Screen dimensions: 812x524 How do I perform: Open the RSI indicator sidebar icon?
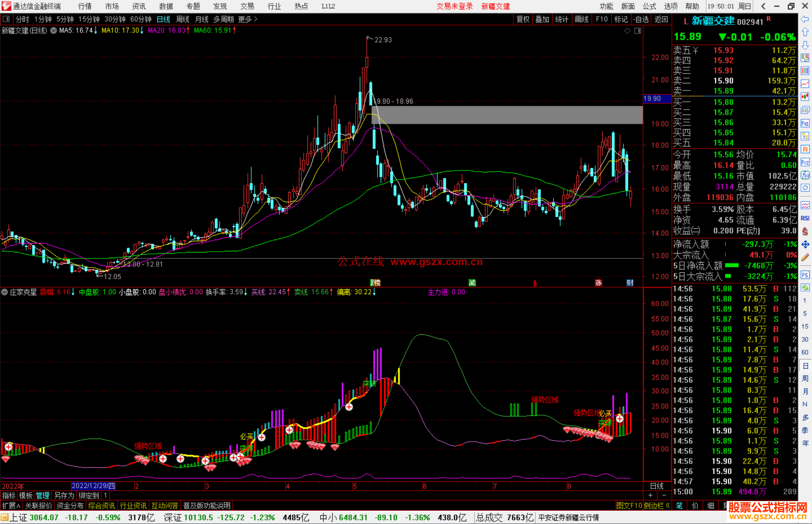(x=805, y=218)
